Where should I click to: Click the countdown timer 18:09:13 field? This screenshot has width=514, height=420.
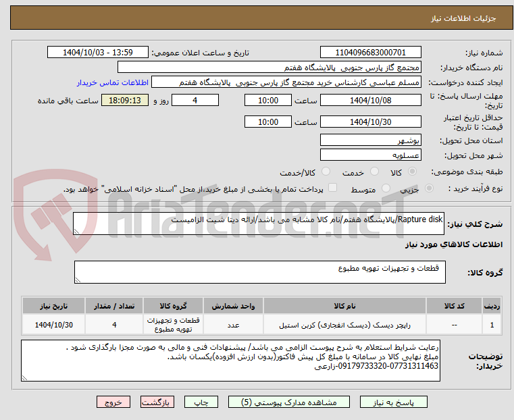click(x=125, y=100)
